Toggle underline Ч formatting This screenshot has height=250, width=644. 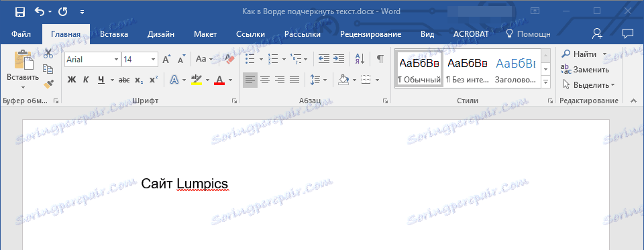pos(101,80)
